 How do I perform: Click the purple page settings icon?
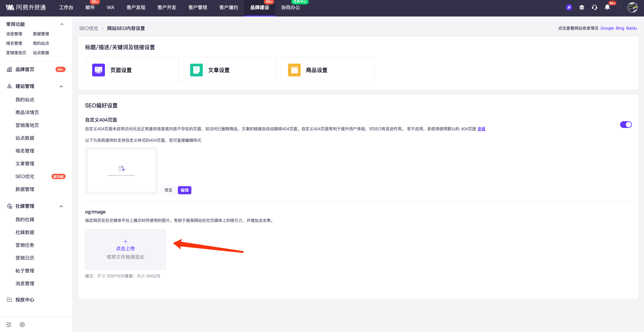click(99, 70)
